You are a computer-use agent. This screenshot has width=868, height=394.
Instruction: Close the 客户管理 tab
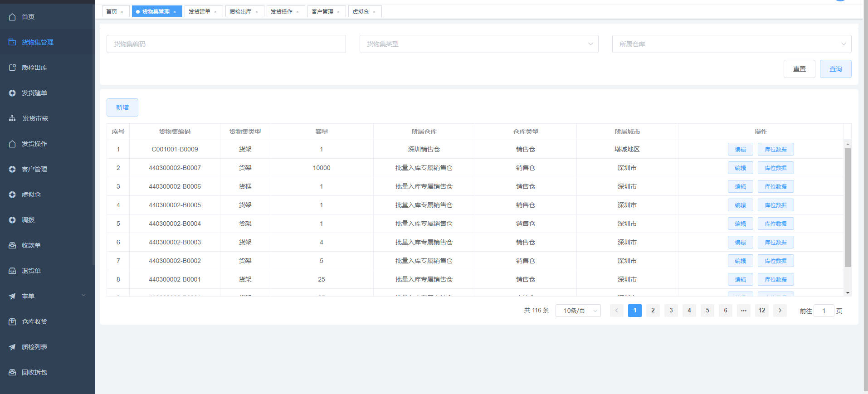point(338,12)
